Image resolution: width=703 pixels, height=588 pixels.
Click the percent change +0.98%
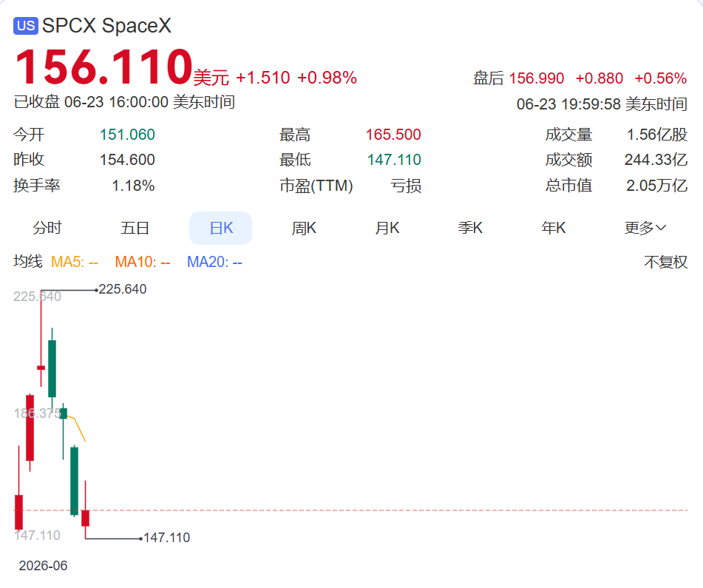point(327,78)
